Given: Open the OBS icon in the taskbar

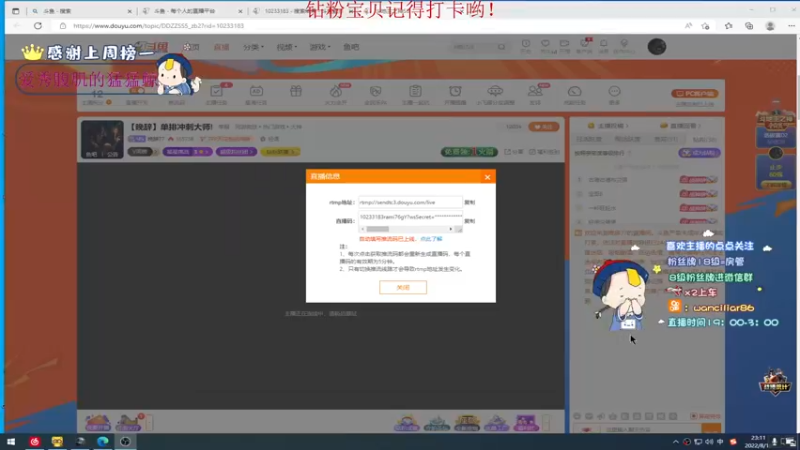Looking at the screenshot, I should click(126, 441).
